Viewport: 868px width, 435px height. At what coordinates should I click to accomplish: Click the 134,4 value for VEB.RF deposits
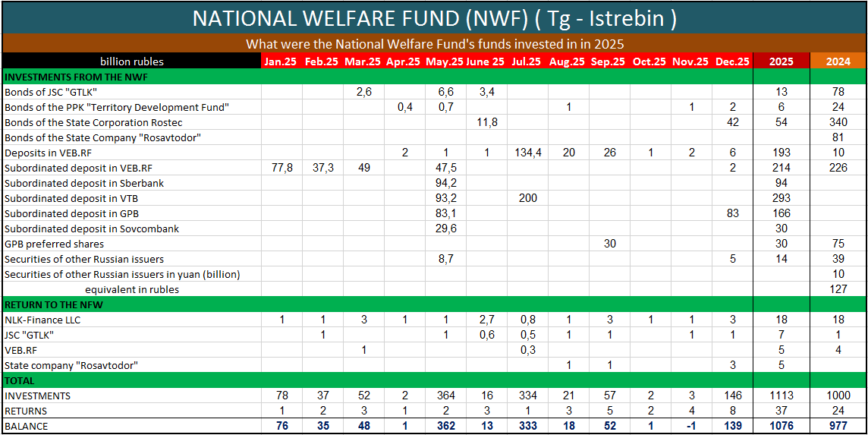click(527, 153)
